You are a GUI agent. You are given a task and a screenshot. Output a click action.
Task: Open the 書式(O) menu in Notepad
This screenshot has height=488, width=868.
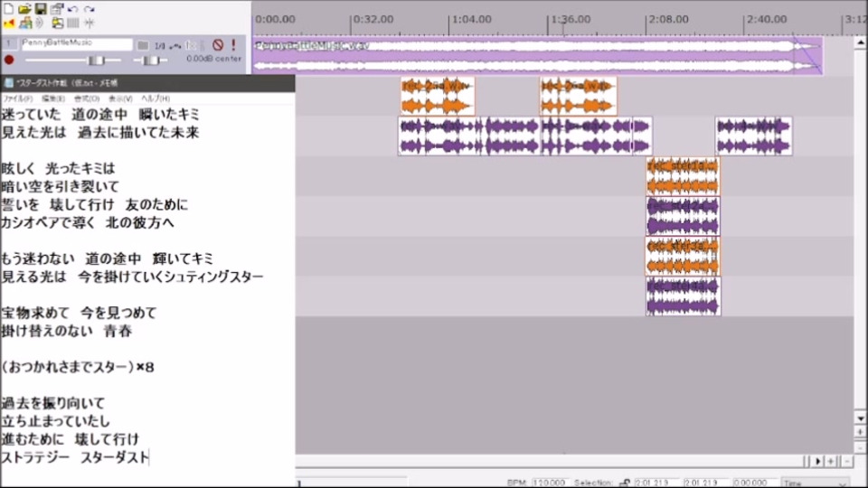click(87, 99)
